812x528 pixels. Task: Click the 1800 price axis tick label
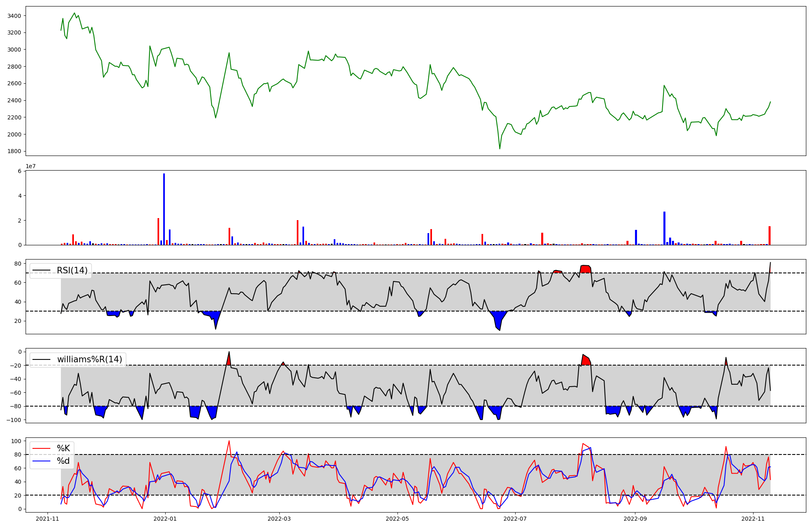pos(14,151)
